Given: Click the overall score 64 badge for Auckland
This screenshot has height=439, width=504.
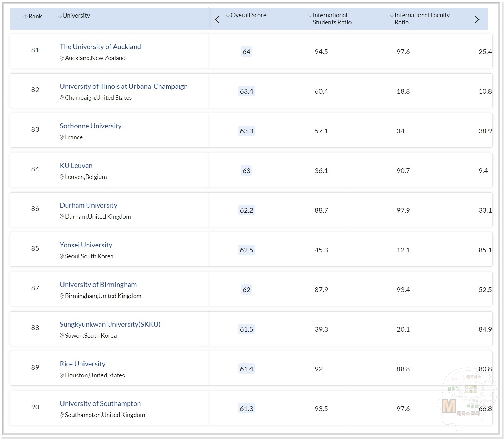Looking at the screenshot, I should tap(246, 52).
